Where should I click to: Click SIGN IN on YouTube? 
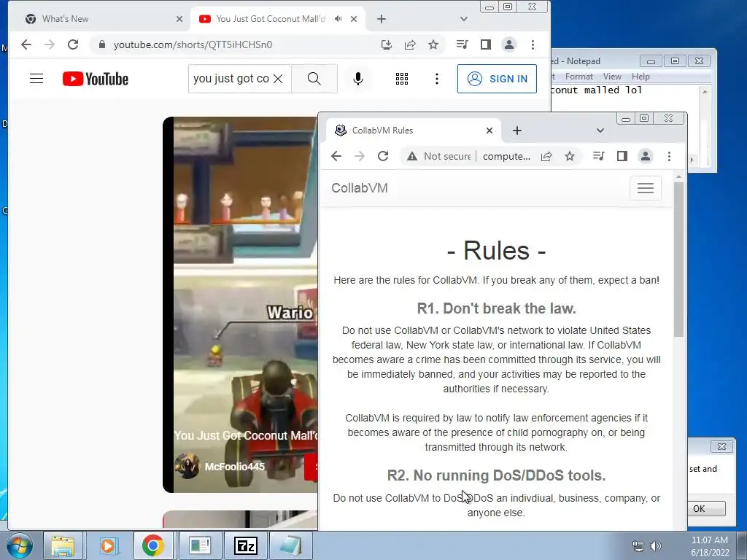pyautogui.click(x=497, y=79)
